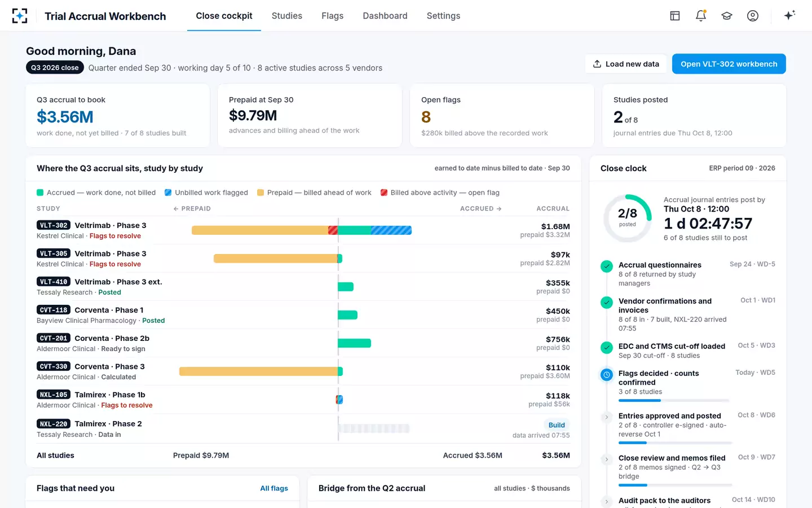Screen dimensions: 812x508
Task: Launch the sparkle AI assistant icon
Action: point(789,15)
